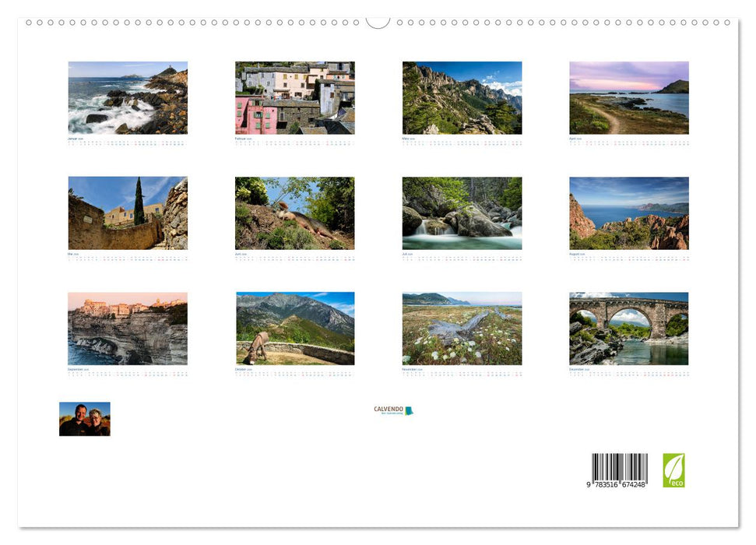
Task: Click the barcode above the ISBN number
Action: click(620, 466)
